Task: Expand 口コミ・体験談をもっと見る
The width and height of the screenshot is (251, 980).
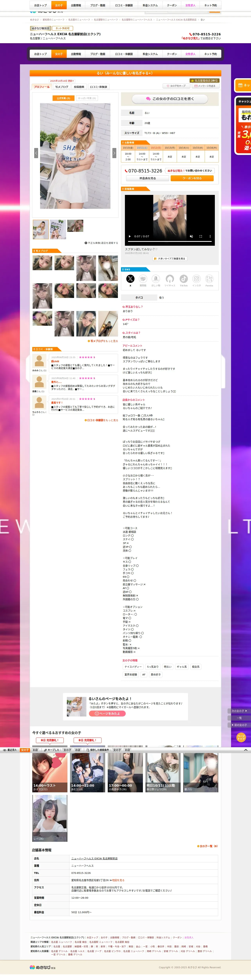Action: [x=101, y=420]
